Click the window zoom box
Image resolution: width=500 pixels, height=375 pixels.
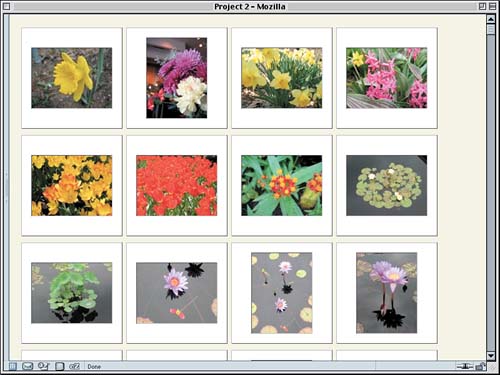point(482,6)
